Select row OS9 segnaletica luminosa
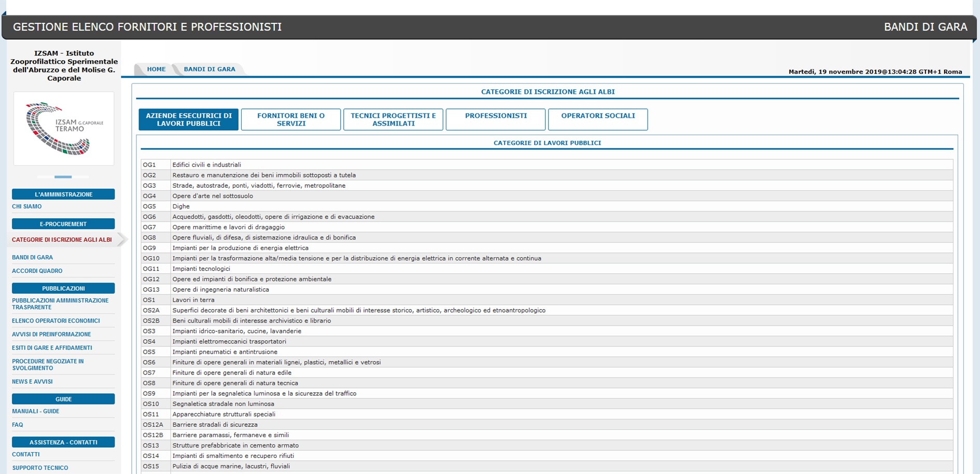 click(x=547, y=393)
